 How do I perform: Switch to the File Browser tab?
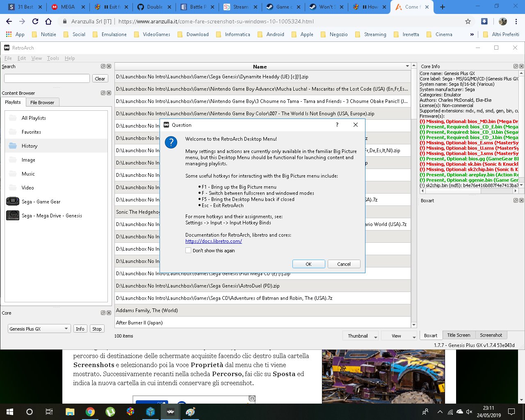42,102
